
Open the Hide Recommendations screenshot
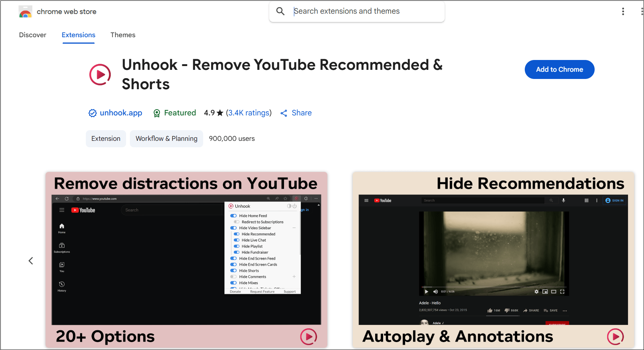tap(493, 260)
